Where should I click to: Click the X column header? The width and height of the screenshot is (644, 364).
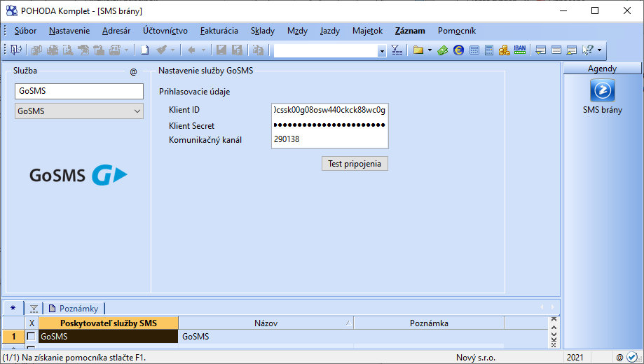(32, 323)
